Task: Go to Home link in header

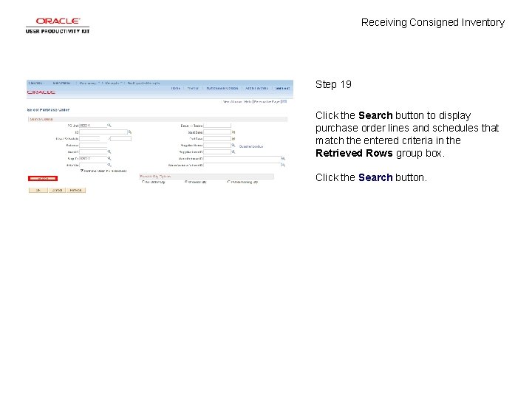Action: click(175, 88)
